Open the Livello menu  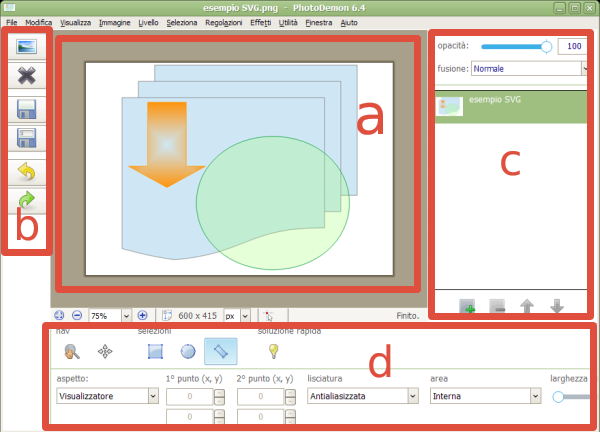point(149,21)
